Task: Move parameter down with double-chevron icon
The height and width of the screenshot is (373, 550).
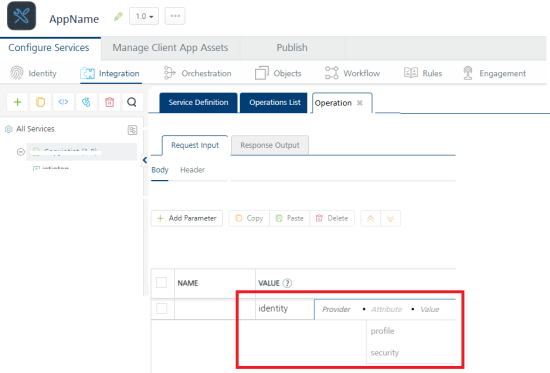Action: pyautogui.click(x=390, y=219)
